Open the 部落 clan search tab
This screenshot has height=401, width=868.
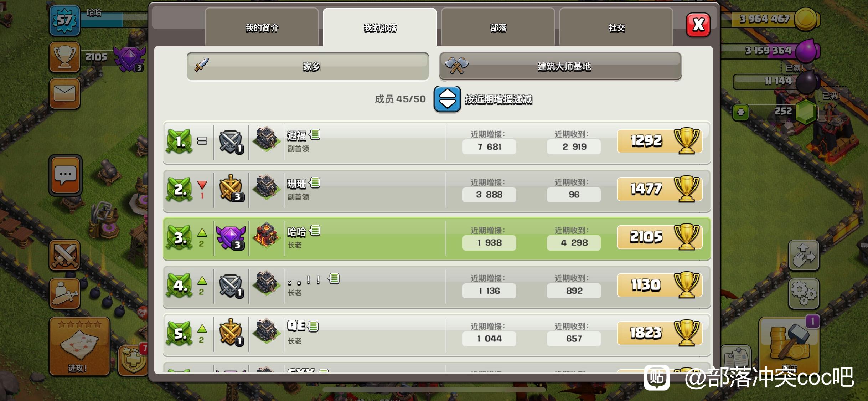click(x=498, y=27)
